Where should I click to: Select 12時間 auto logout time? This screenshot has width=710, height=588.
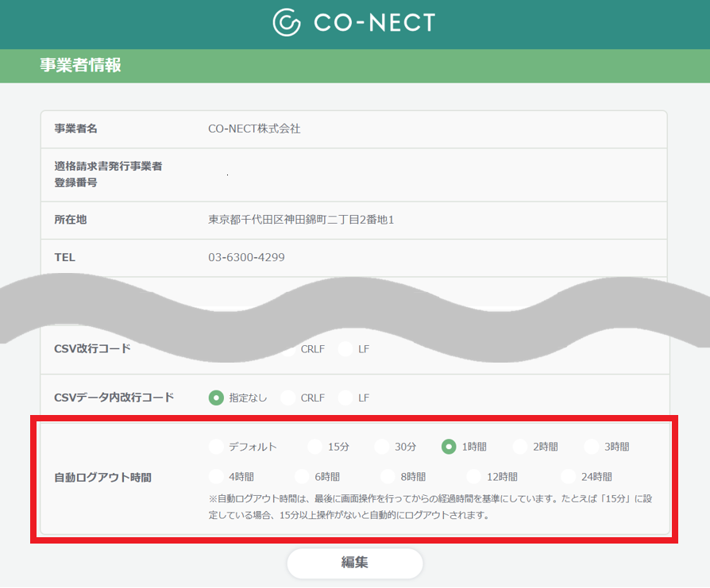click(473, 477)
